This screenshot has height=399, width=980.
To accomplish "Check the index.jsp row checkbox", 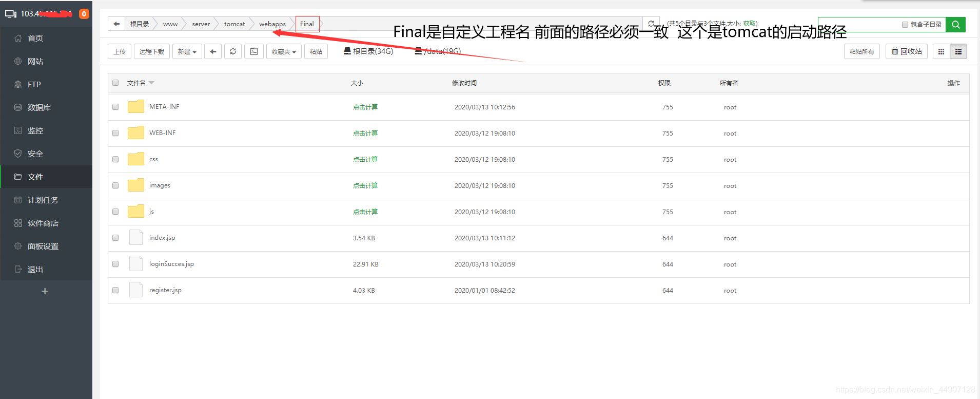I will point(115,238).
